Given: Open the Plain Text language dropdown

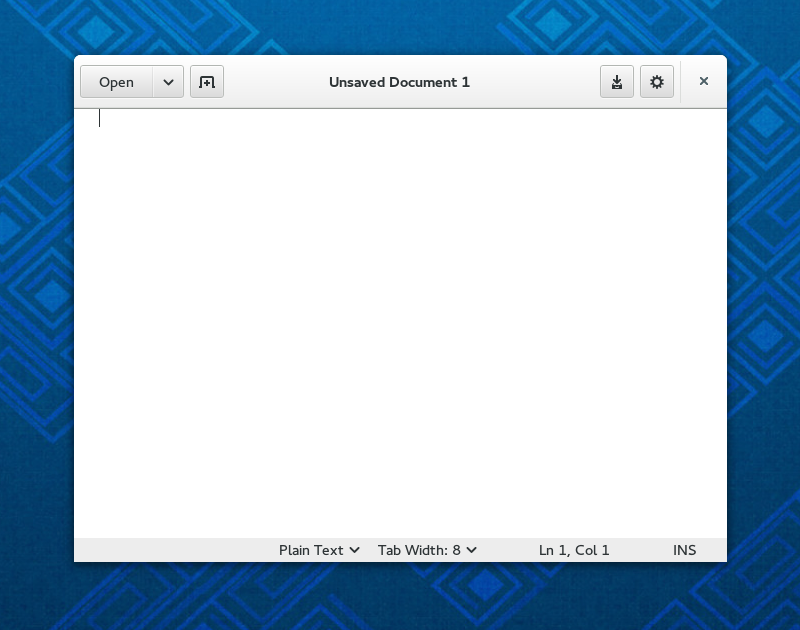Looking at the screenshot, I should click(319, 550).
